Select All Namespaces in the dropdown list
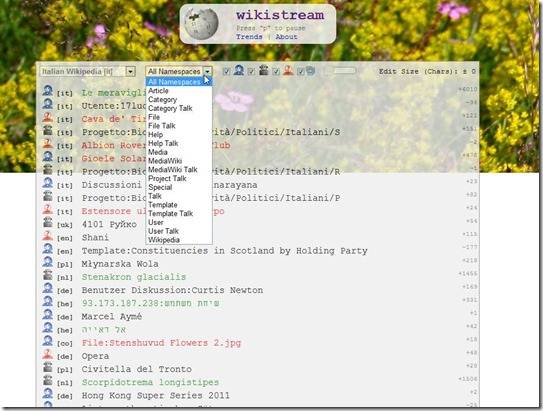Viewport: 543px width, 411px height. pyautogui.click(x=179, y=82)
